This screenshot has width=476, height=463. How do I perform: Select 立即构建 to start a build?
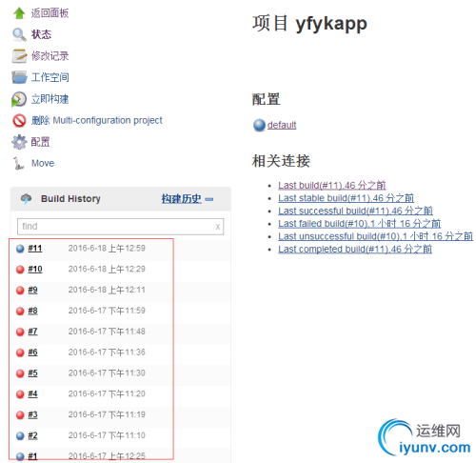[x=50, y=99]
